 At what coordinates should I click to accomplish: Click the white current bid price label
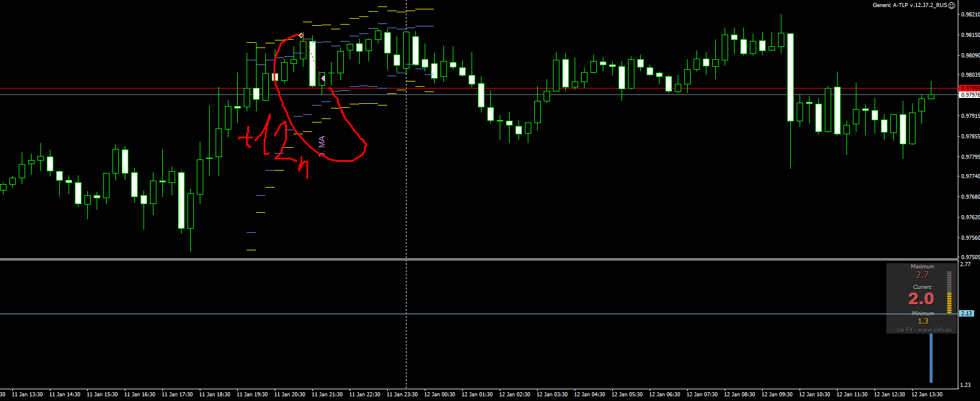click(969, 94)
